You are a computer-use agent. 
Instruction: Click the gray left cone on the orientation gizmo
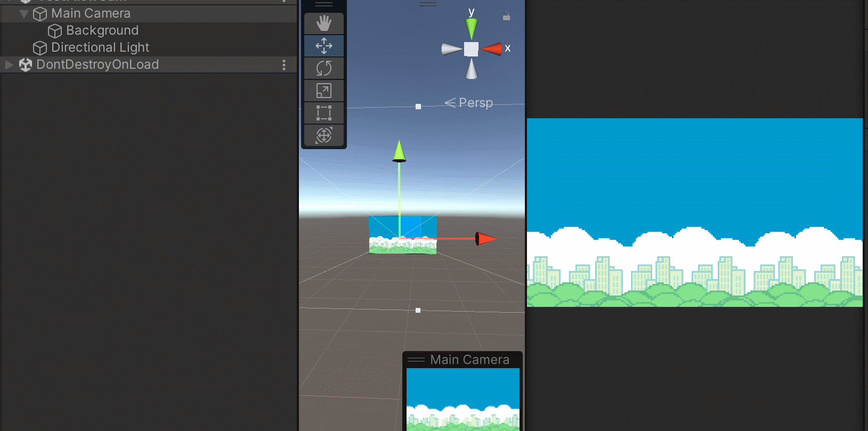(x=452, y=49)
